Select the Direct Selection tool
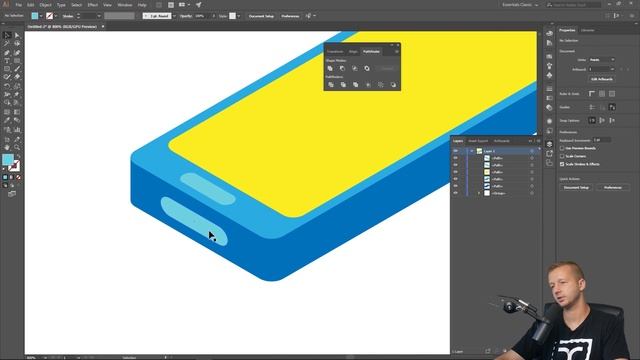The width and height of the screenshot is (640, 360). (17, 36)
